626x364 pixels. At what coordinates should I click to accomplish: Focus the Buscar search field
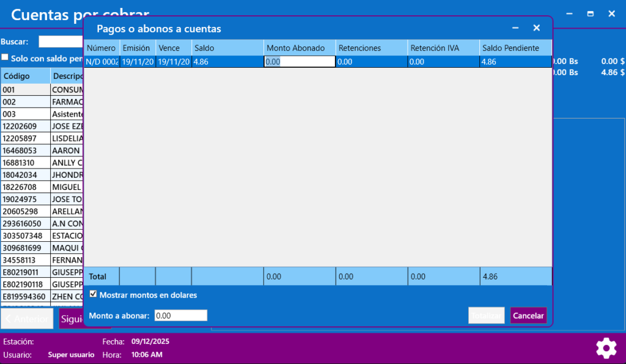tap(61, 42)
